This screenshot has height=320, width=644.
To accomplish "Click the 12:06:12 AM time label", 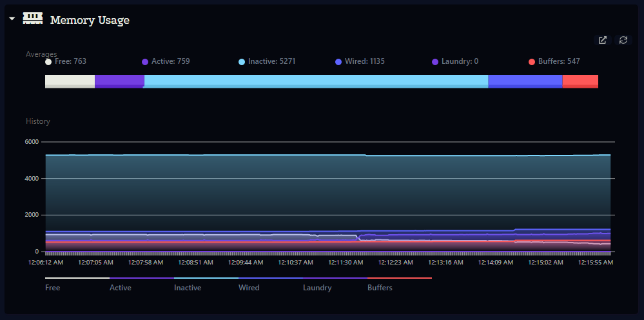I will (x=46, y=263).
